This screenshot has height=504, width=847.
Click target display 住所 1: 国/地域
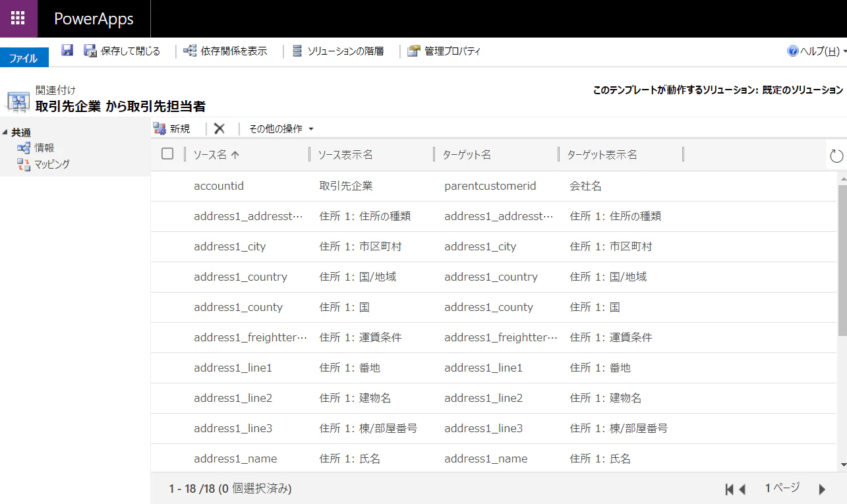point(608,277)
